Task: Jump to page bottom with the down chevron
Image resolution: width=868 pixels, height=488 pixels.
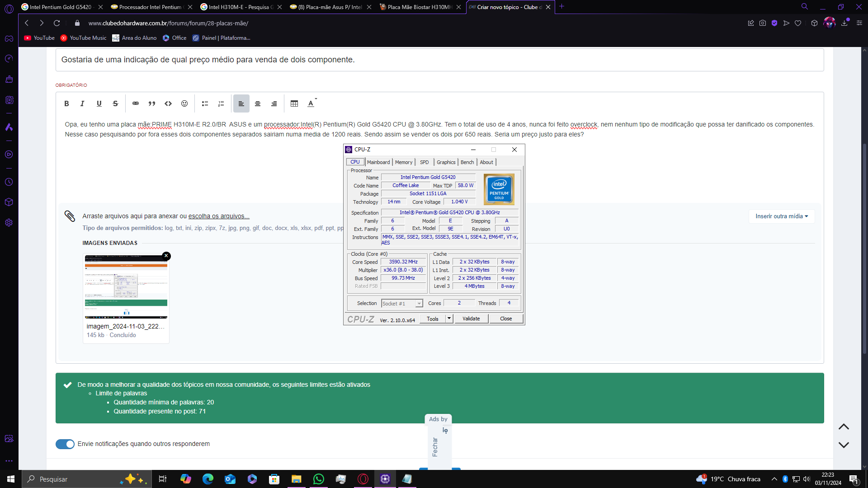Action: [x=844, y=445]
